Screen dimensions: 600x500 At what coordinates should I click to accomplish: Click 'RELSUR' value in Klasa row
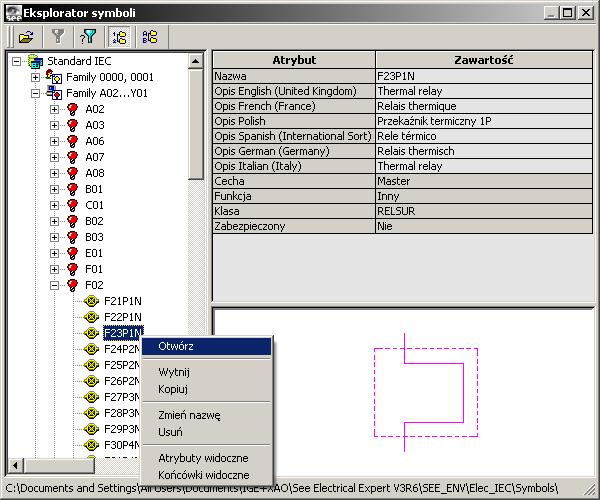(x=484, y=211)
